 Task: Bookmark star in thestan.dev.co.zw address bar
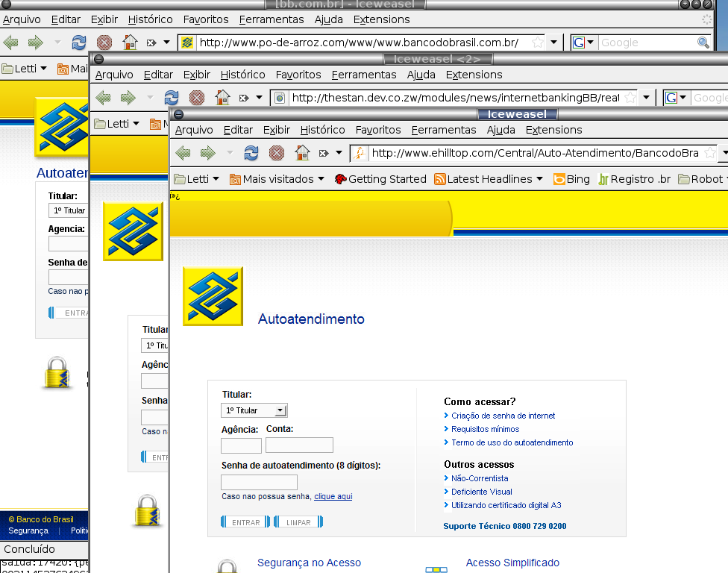(630, 98)
